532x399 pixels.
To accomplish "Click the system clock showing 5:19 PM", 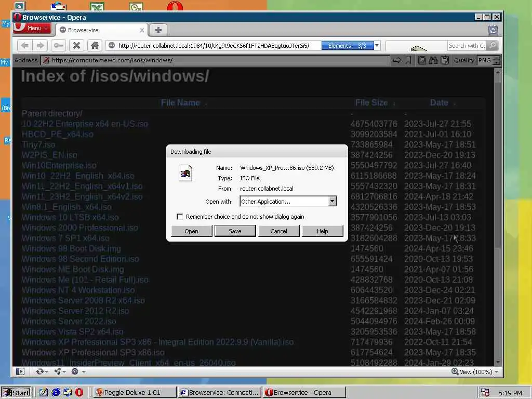I will [x=510, y=393].
